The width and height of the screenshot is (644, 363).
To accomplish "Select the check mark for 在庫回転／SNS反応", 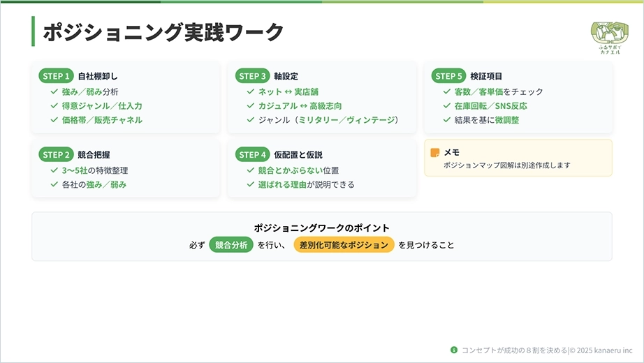I will (447, 105).
